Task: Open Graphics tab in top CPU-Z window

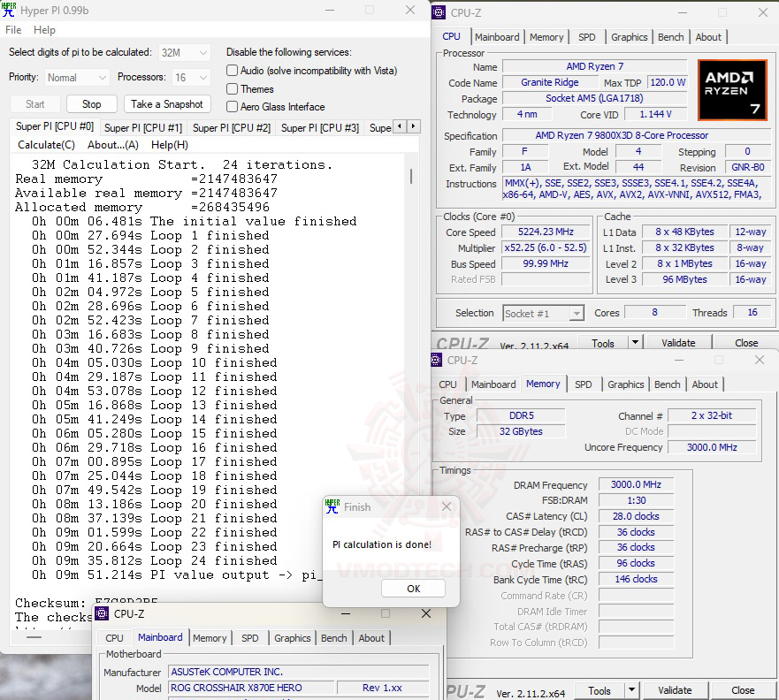Action: click(629, 37)
